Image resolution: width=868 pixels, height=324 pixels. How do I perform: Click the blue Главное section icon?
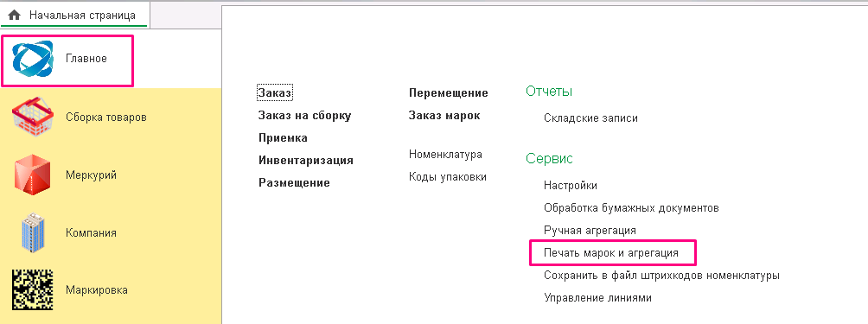pyautogui.click(x=33, y=59)
